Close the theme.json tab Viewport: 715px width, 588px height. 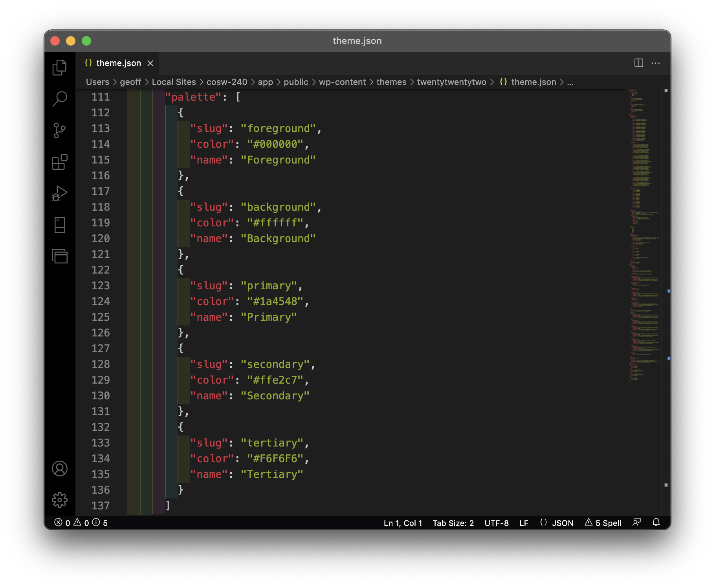(150, 63)
